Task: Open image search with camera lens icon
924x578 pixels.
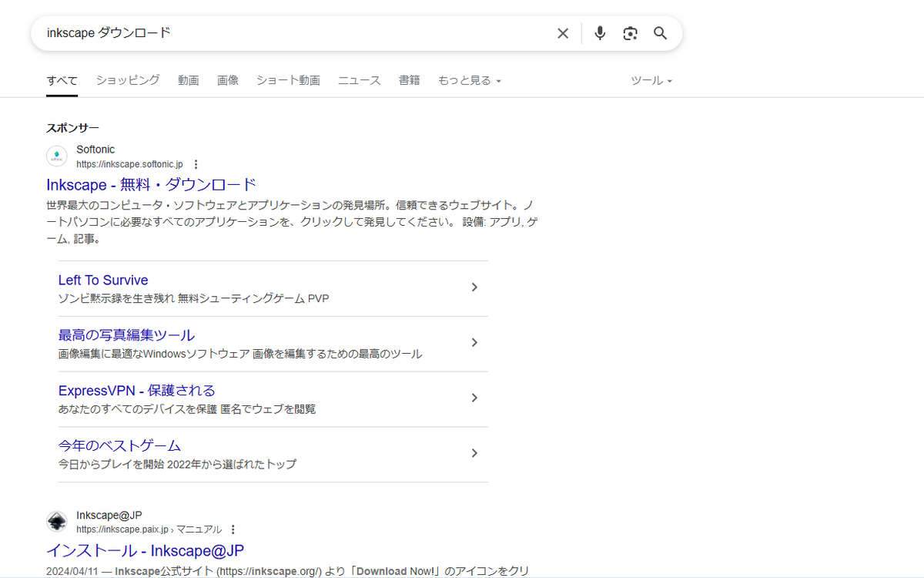Action: tap(631, 33)
